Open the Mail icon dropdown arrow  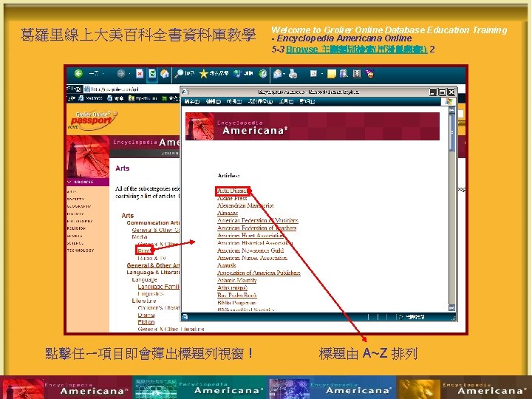click(284, 74)
